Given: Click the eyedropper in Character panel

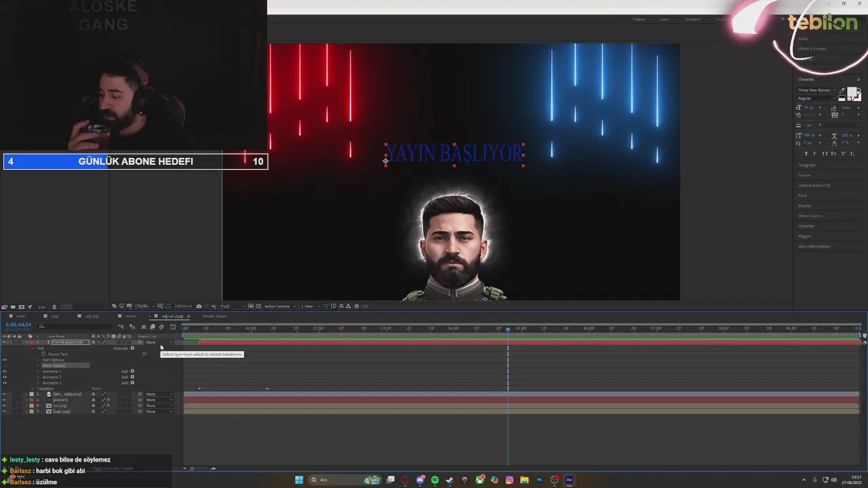Looking at the screenshot, I should pyautogui.click(x=842, y=91).
